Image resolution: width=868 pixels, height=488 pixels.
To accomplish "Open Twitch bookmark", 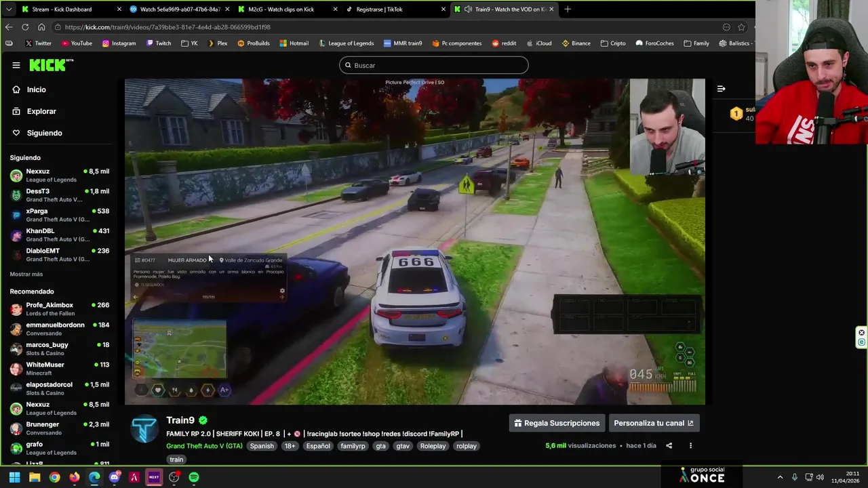I will 158,43.
